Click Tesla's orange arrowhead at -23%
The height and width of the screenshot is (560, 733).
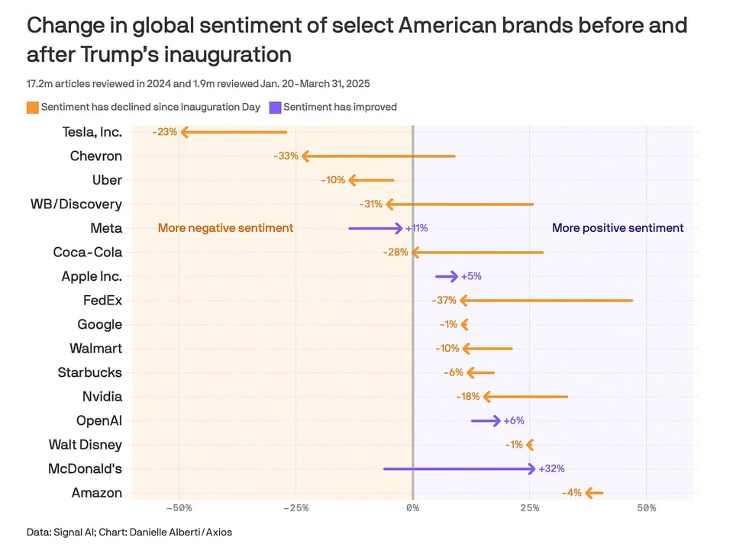[184, 132]
